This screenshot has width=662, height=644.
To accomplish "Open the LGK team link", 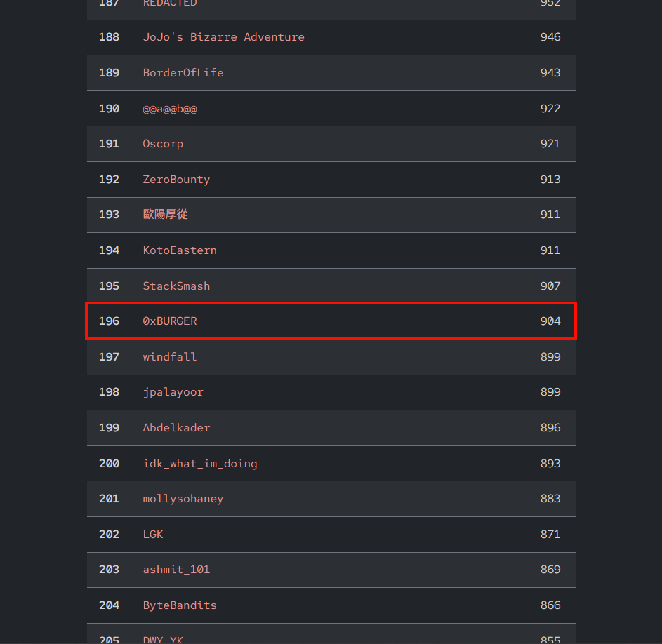I will (x=152, y=535).
